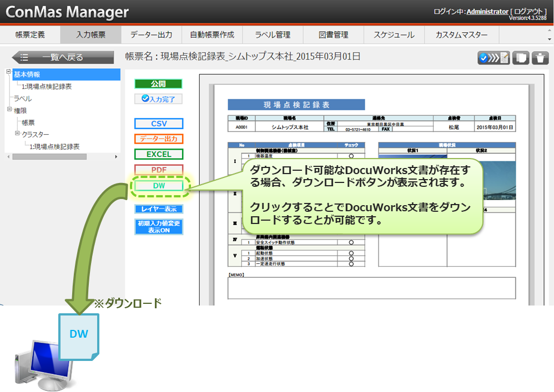Switch to the スケジュール tab
This screenshot has height=392, width=554.
pyautogui.click(x=394, y=35)
